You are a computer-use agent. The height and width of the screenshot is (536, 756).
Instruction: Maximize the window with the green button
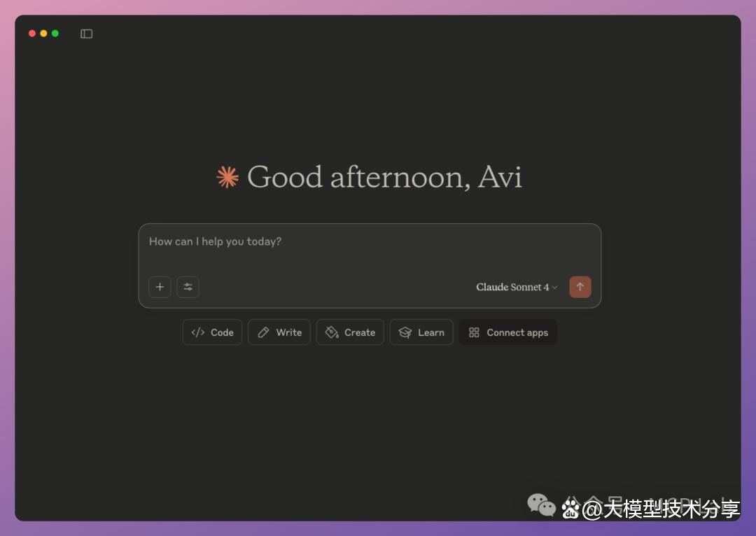point(55,34)
